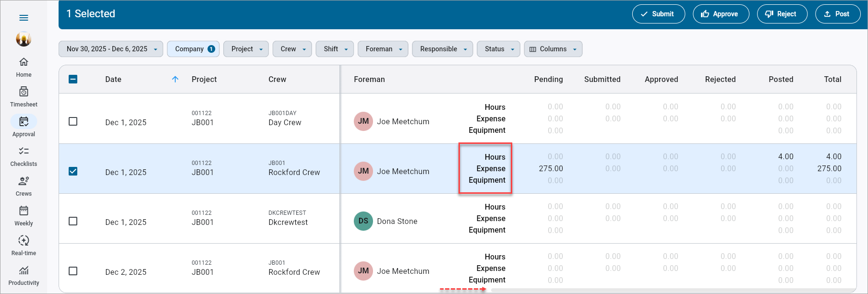
Task: Expand the Crew filter dropdown
Action: (292, 49)
